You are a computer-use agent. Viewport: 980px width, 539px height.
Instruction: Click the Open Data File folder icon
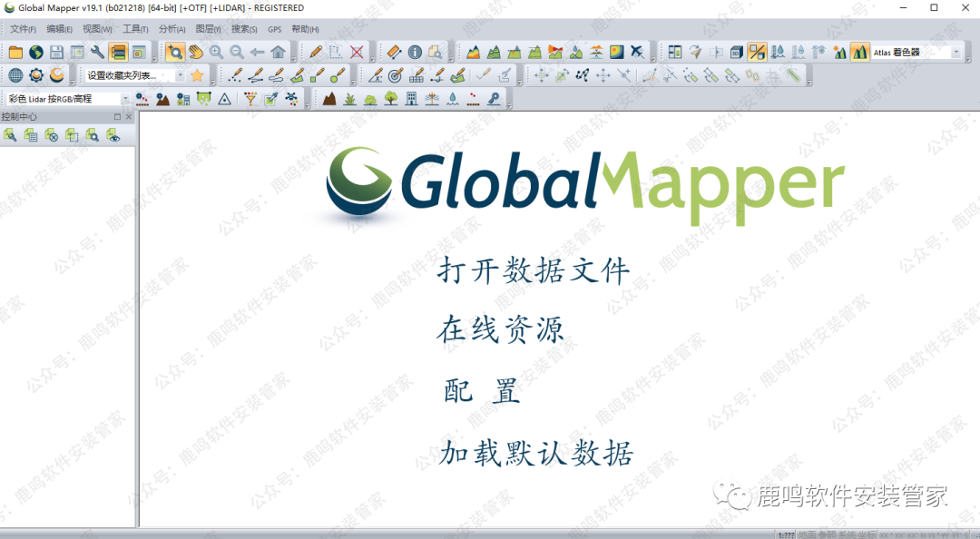coord(15,53)
